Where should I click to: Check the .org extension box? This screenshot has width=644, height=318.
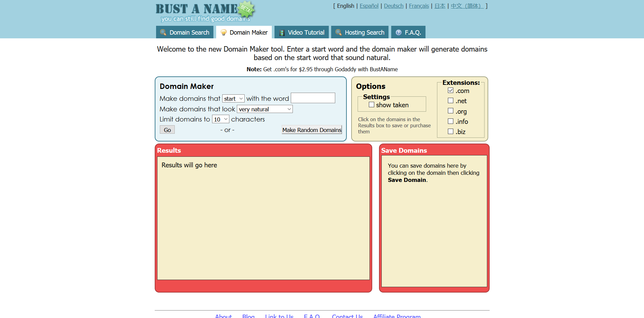pos(451,111)
